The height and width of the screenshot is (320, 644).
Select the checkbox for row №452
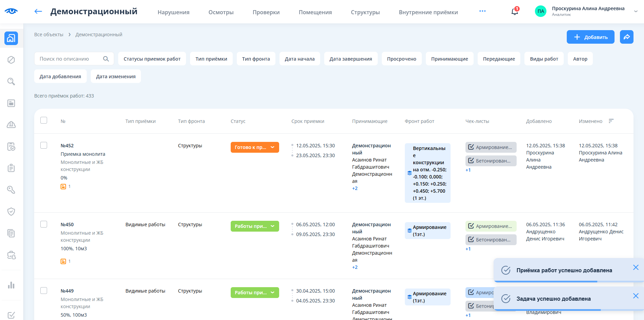(x=44, y=145)
